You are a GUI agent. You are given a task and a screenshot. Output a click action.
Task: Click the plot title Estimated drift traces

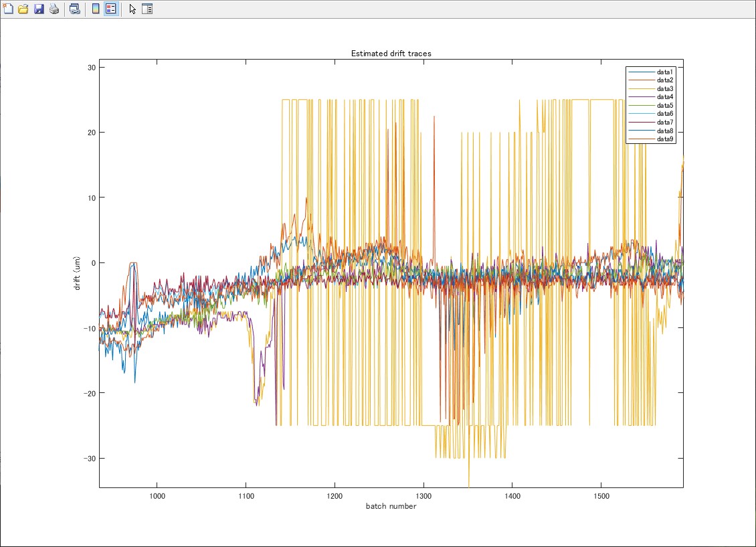tap(391, 54)
